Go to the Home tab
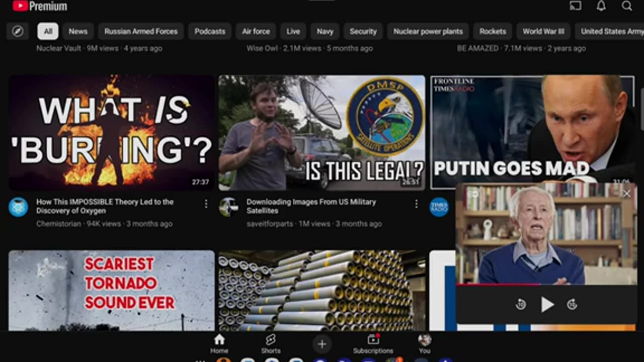Viewport: 644px width, 362px height. [219, 344]
